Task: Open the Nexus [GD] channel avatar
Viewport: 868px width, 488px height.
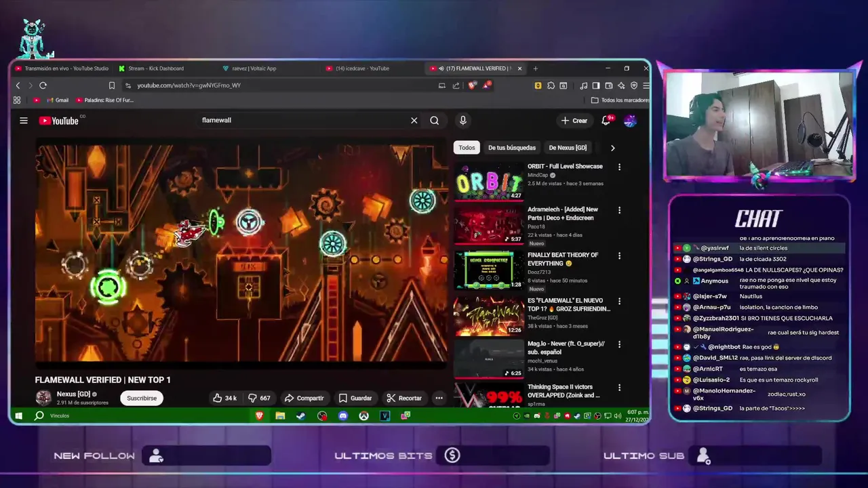Action: [x=43, y=398]
